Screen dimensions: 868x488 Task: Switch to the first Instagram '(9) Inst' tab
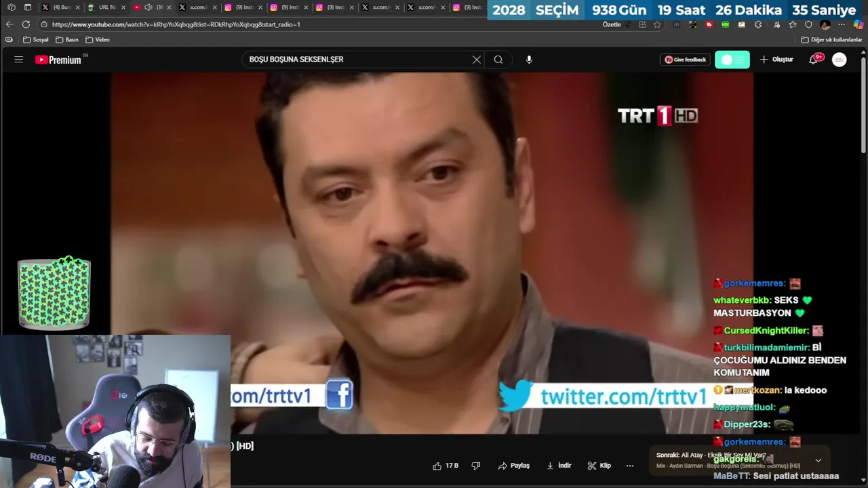(x=243, y=7)
